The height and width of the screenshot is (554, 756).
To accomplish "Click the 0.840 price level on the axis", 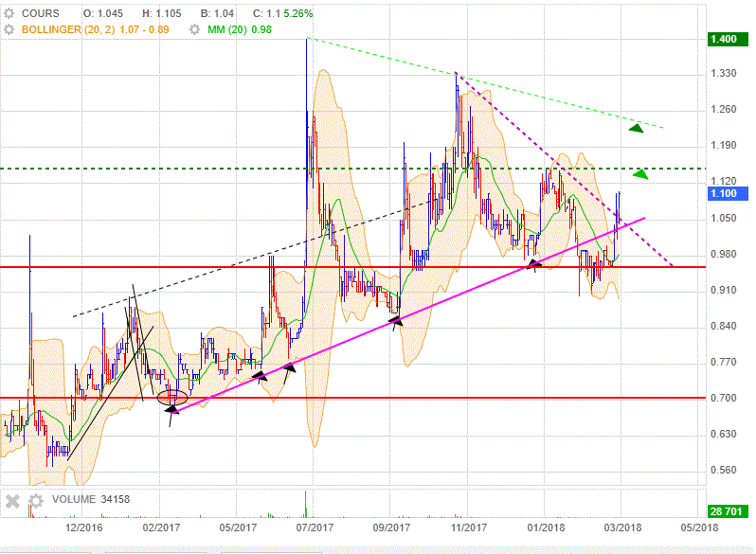I will click(724, 327).
